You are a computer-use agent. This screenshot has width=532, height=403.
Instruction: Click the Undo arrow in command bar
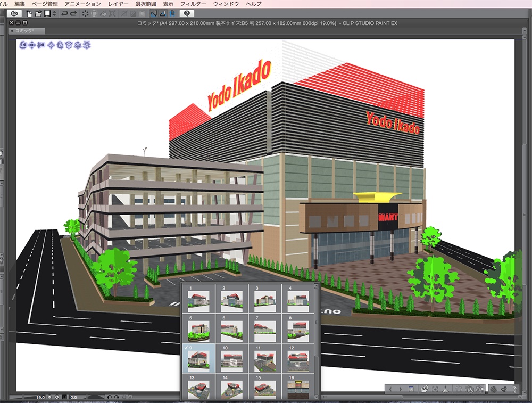(64, 14)
